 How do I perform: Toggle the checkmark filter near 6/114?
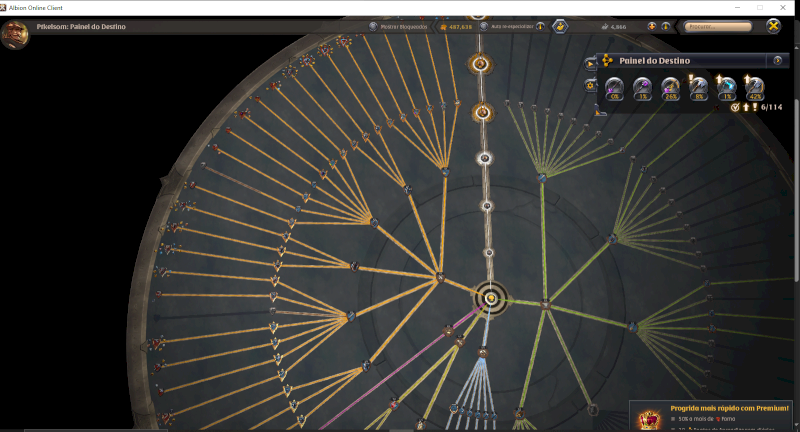(x=735, y=107)
